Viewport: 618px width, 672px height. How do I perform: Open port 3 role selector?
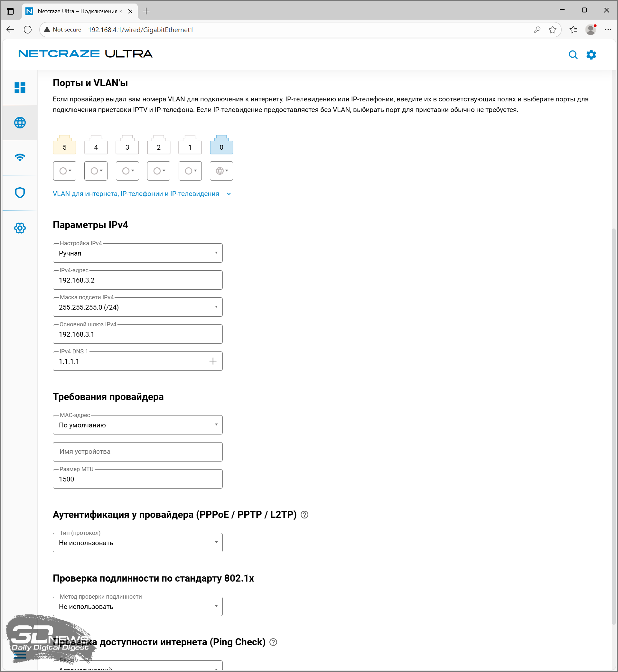click(x=127, y=171)
